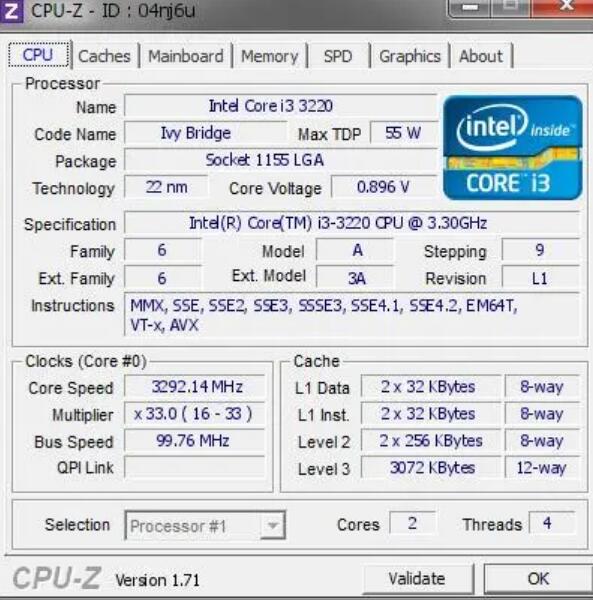
Task: Confirm with the OK button
Action: pyautogui.click(x=538, y=579)
